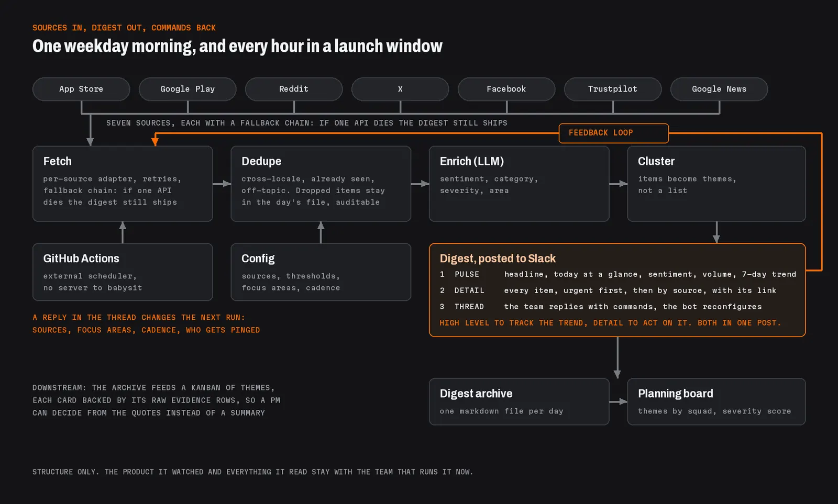Select the Cluster stage card
838x504 pixels.
point(716,184)
